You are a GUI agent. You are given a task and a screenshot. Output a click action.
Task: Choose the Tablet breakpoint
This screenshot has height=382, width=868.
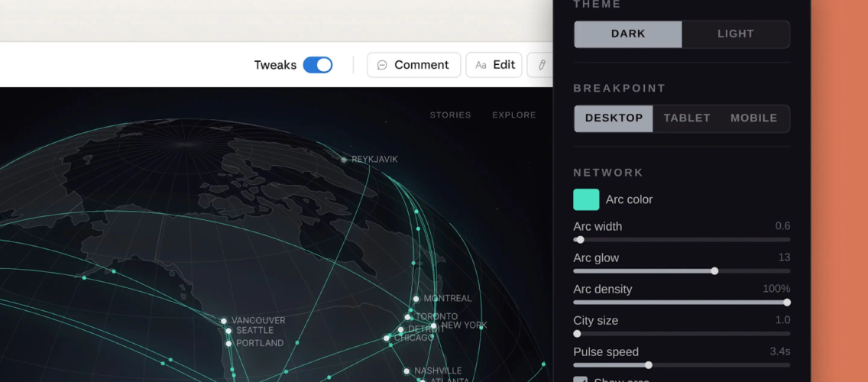[686, 118]
